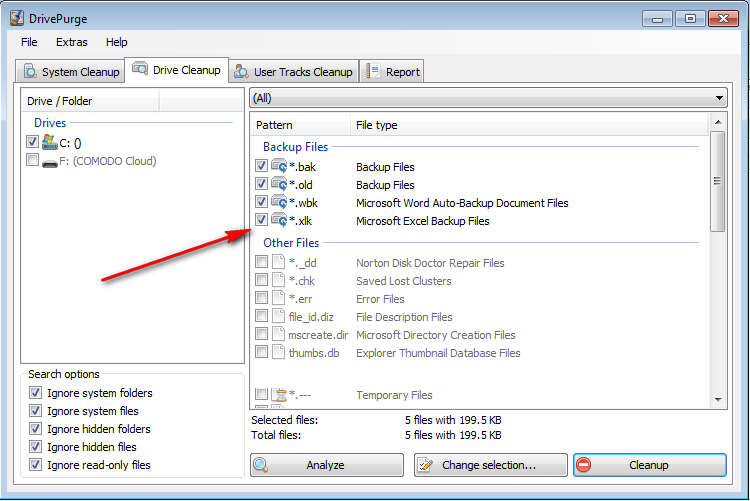Switch to the Report tab
Viewport: 750px width, 501px height.
(392, 72)
